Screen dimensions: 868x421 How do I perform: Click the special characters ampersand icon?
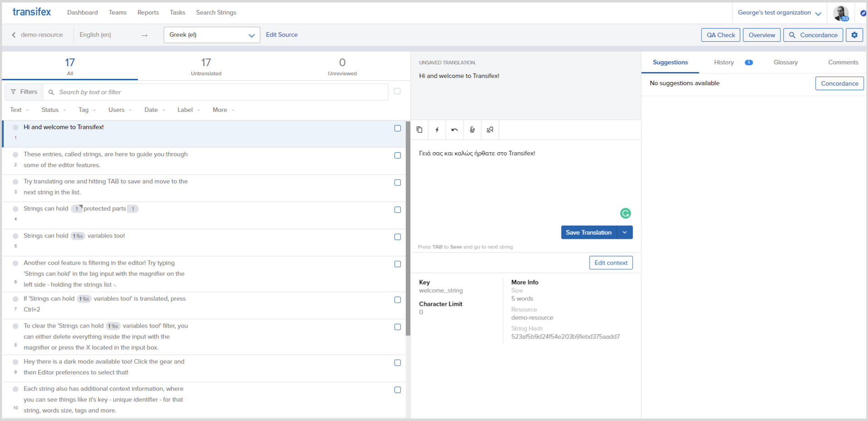(x=472, y=130)
